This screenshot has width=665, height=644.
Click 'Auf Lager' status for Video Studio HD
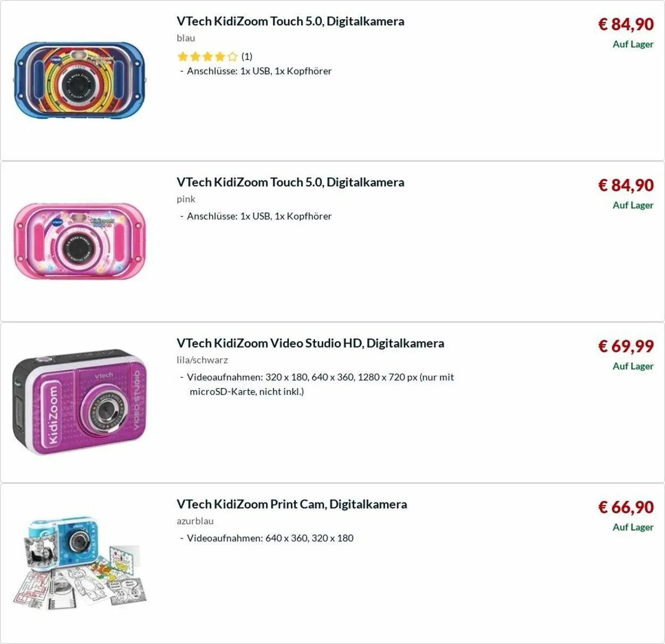pyautogui.click(x=633, y=366)
